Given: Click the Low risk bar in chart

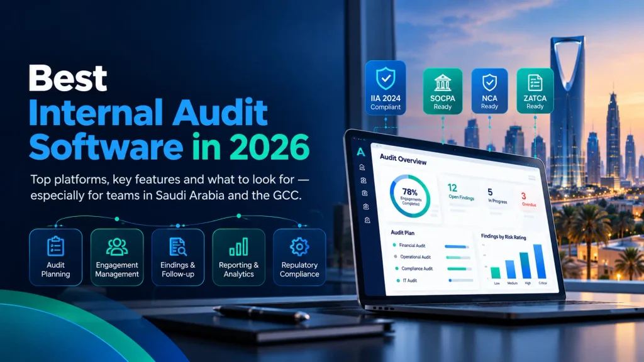Looking at the screenshot, I should click(496, 273).
